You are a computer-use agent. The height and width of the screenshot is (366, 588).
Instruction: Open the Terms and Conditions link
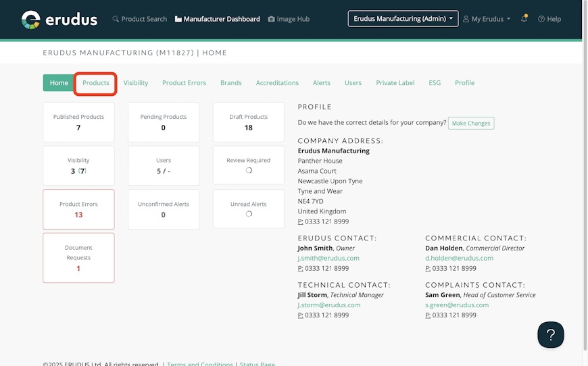[200, 364]
